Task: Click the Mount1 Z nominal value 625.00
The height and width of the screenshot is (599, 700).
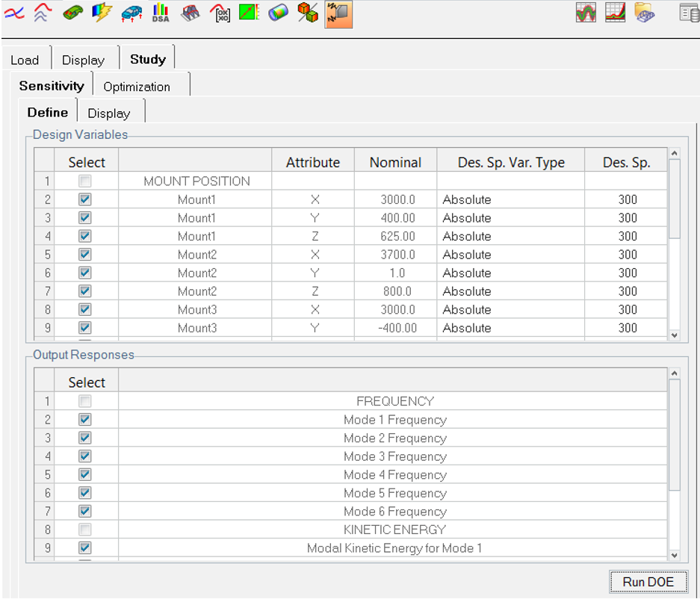Action: [395, 236]
